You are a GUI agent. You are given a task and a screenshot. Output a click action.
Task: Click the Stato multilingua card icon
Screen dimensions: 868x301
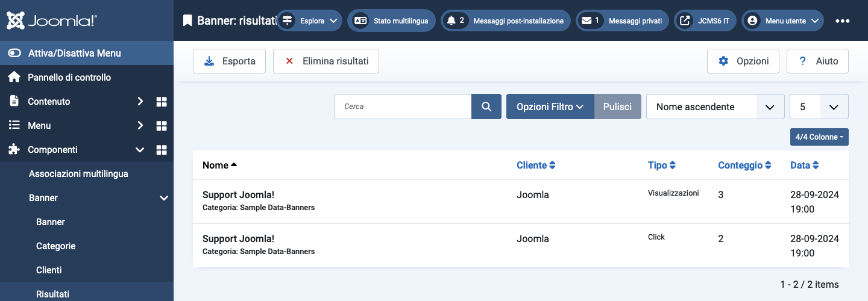360,20
